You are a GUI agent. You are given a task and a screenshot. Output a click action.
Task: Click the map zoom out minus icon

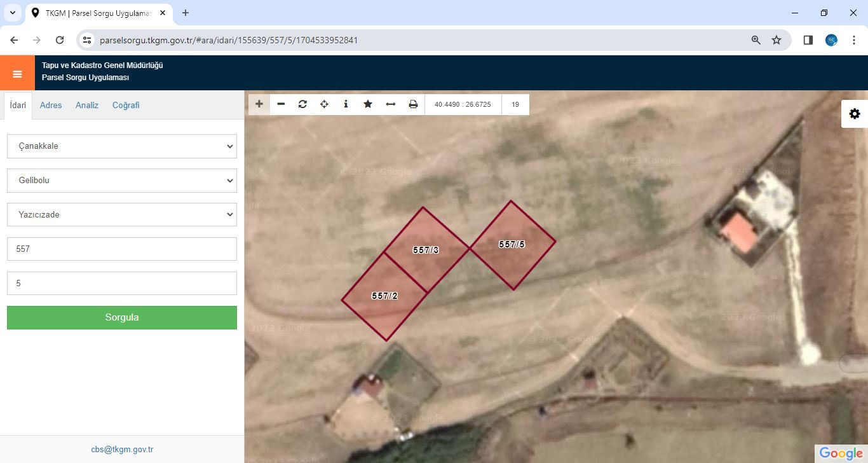(x=281, y=104)
